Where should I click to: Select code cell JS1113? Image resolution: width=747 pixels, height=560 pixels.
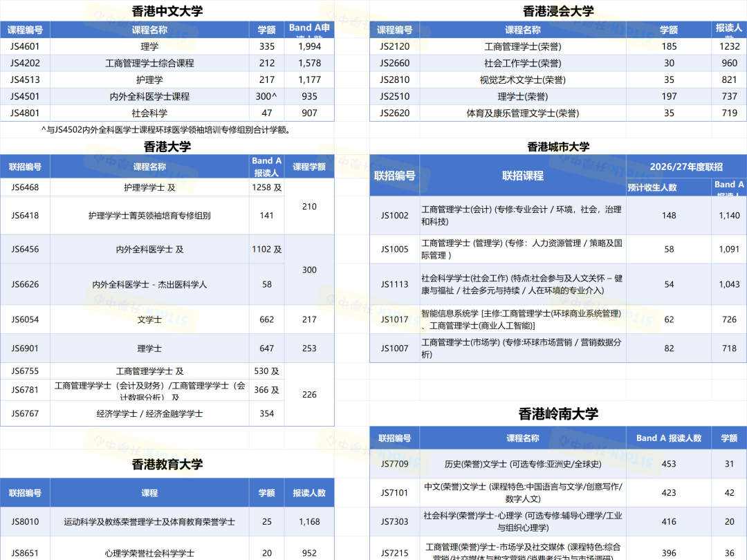[x=394, y=284]
